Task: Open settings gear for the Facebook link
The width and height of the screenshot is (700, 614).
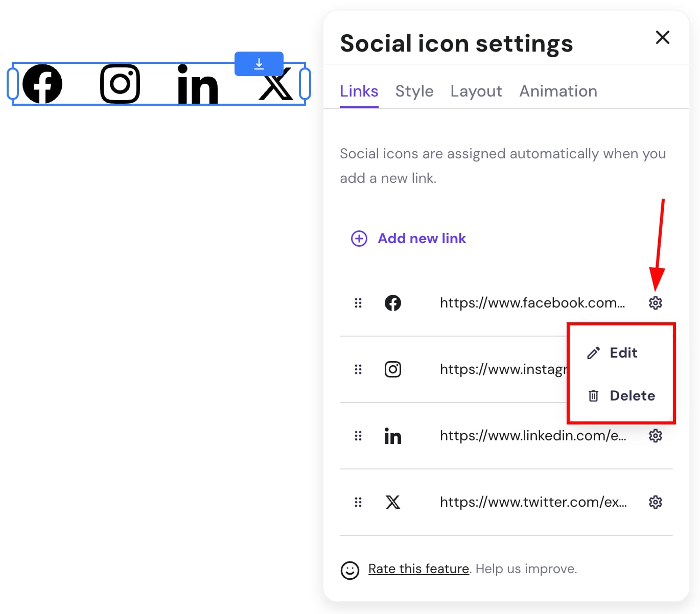Action: click(x=656, y=302)
